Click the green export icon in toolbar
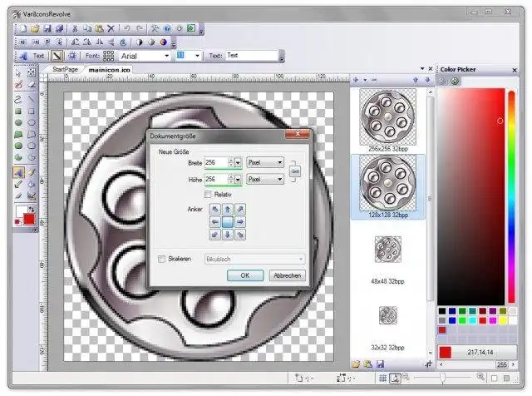Image resolution: width=532 pixels, height=396 pixels. [x=191, y=28]
